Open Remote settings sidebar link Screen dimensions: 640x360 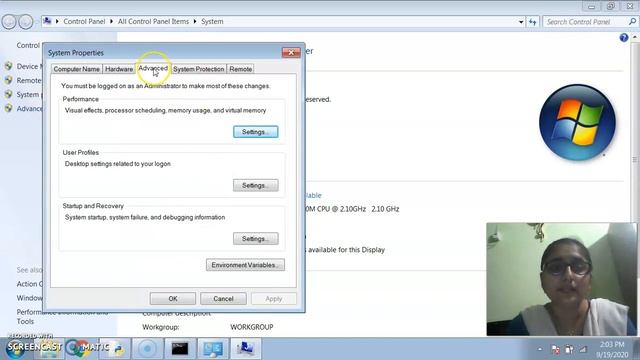click(x=29, y=80)
